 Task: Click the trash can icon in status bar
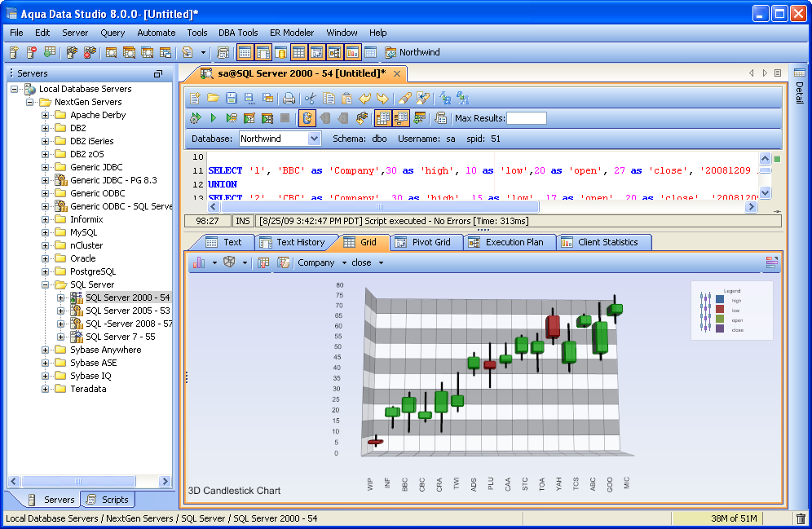click(801, 518)
